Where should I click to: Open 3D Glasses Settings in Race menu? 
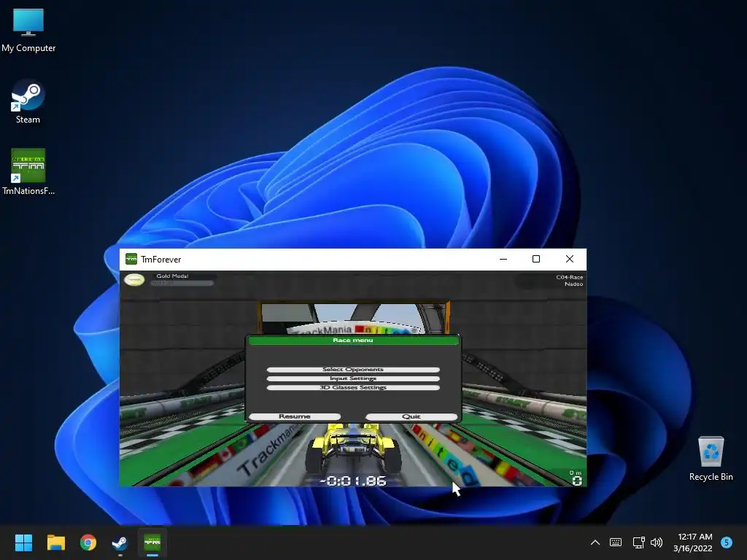coord(353,388)
